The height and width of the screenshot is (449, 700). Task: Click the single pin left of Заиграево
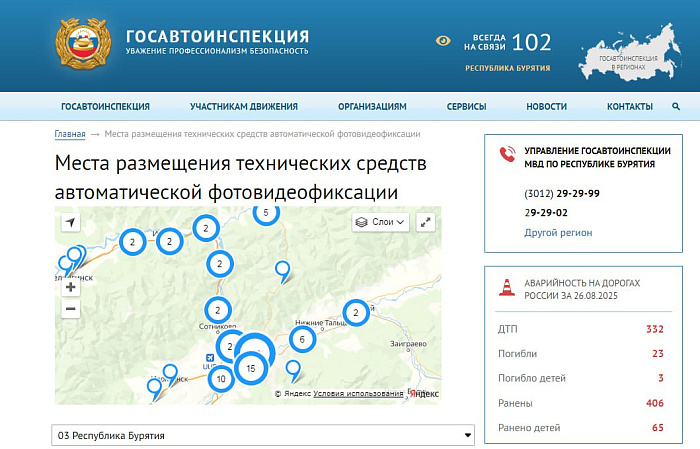[293, 371]
